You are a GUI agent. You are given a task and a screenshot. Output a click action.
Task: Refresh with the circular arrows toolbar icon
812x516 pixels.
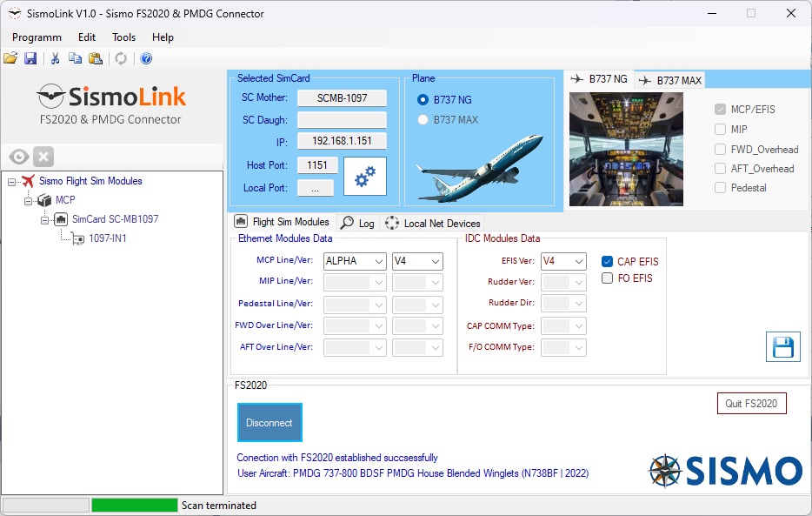click(121, 58)
